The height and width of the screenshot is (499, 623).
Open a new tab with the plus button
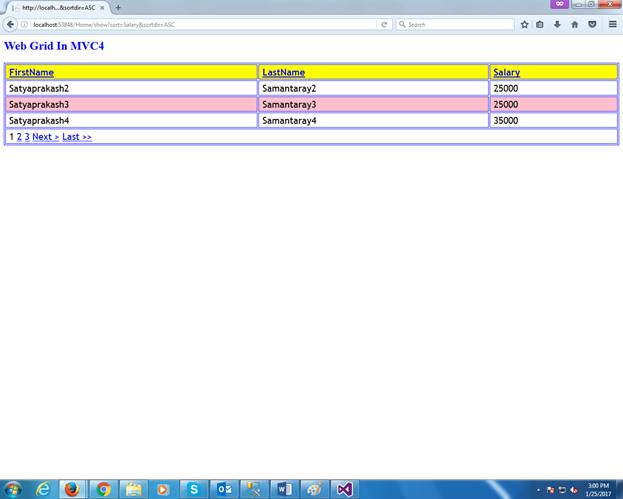[x=118, y=8]
